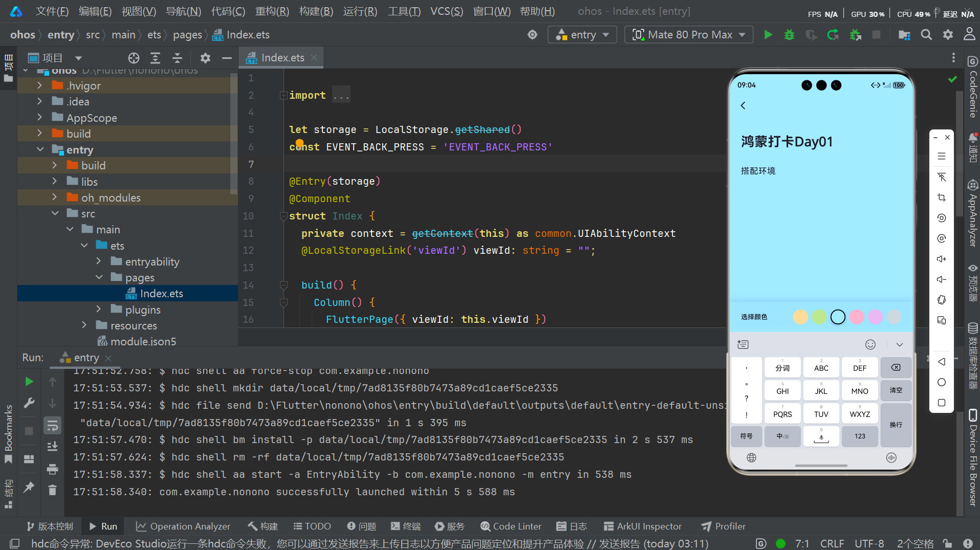
Task: Toggle the emoji keyboard in phone emulator
Action: click(870, 345)
